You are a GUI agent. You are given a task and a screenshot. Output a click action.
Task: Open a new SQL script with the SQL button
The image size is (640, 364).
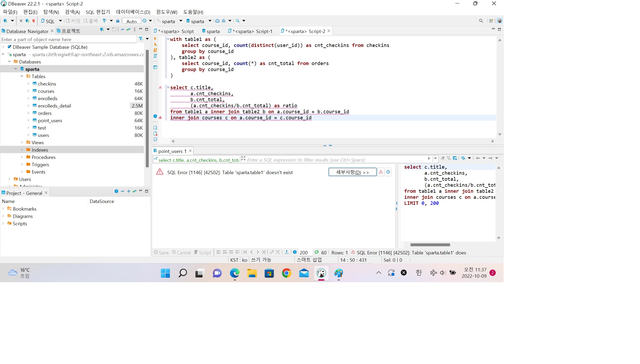pos(48,21)
